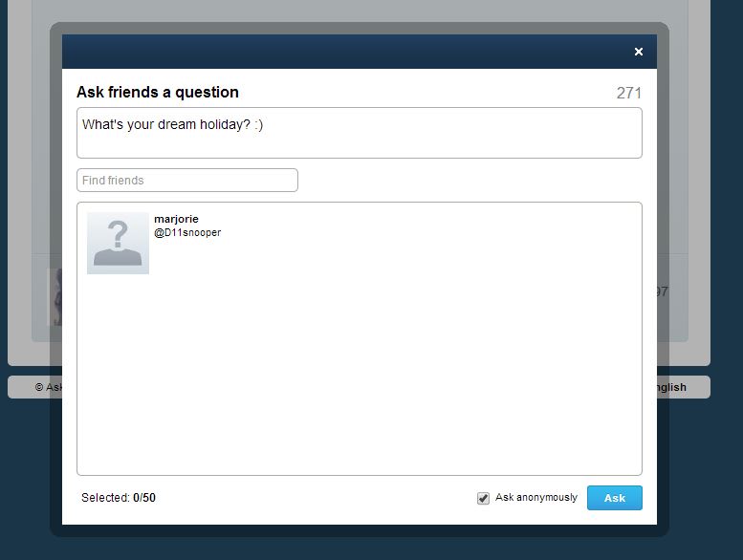Submit the question with the Ask button
This screenshot has height=560, width=743.
615,498
